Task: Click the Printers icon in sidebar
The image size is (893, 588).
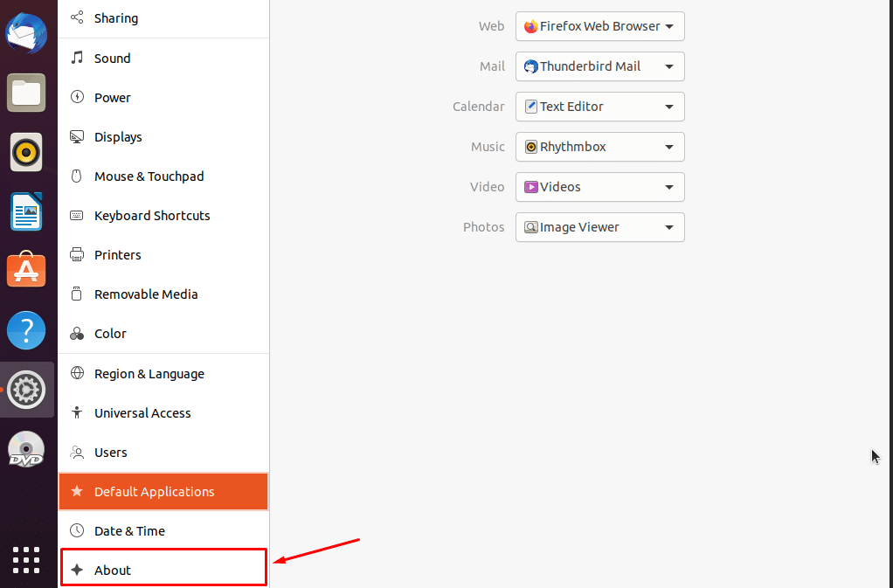Action: coord(77,254)
